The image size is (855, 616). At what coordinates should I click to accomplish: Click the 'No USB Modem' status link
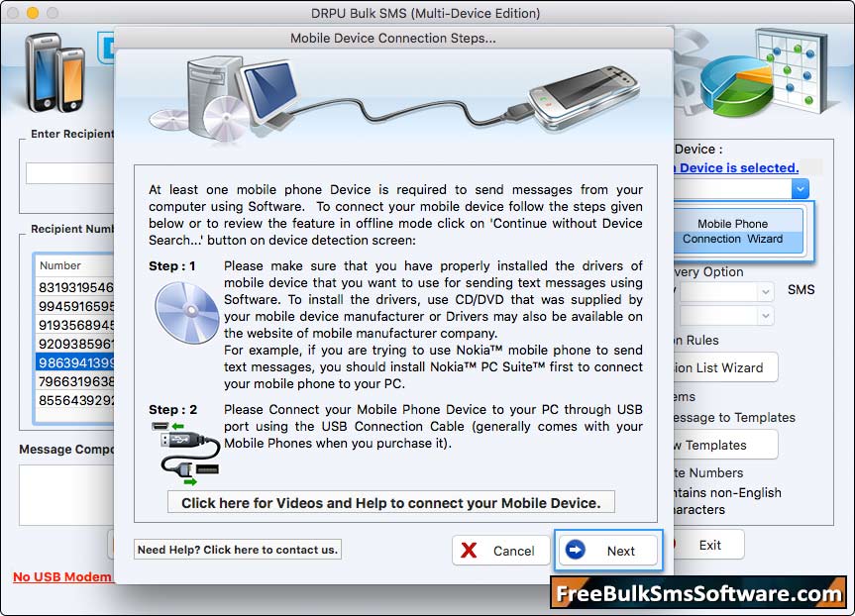[x=62, y=576]
